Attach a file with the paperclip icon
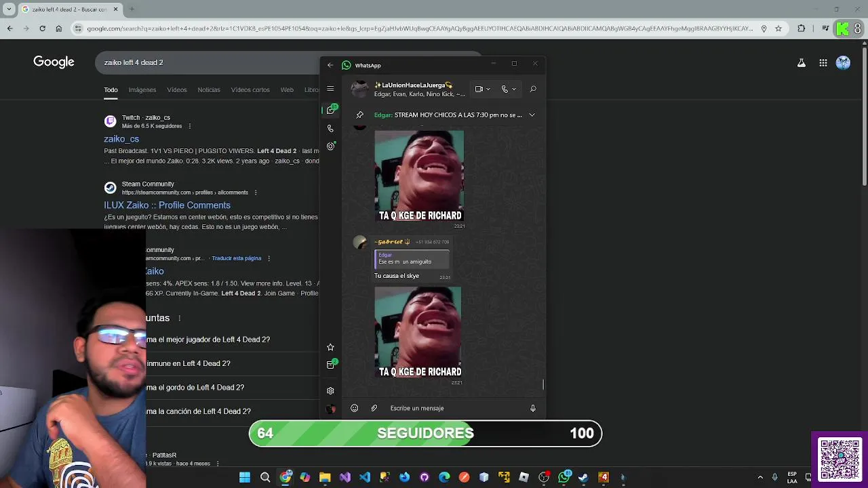 [x=374, y=408]
